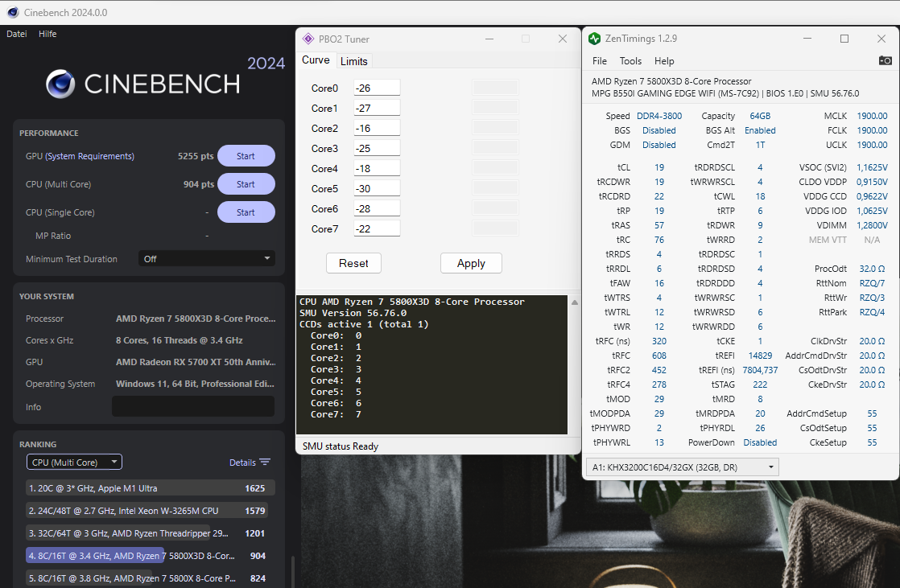Click Reset in PBO2 Tuner
The height and width of the screenshot is (588, 900).
tap(353, 263)
